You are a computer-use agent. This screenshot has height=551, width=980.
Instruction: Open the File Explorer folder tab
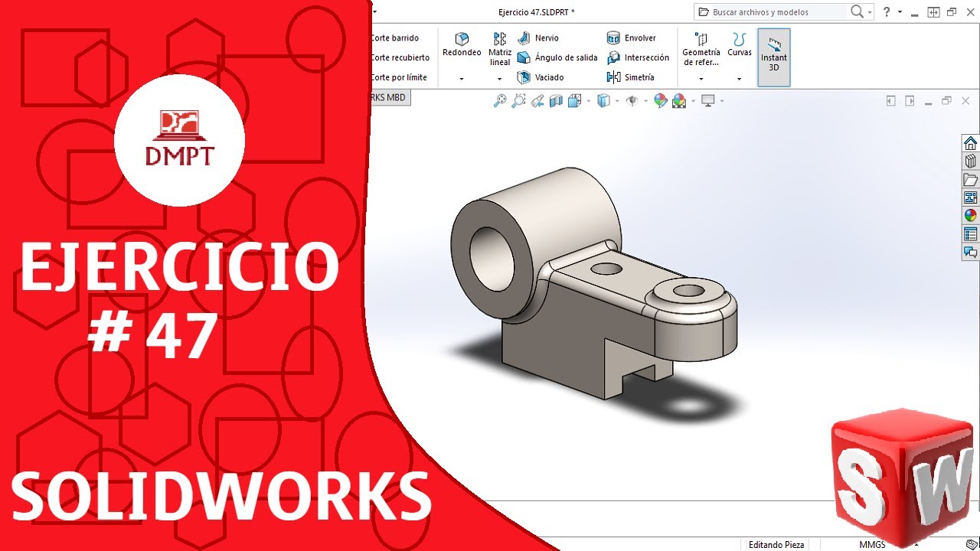tap(971, 180)
